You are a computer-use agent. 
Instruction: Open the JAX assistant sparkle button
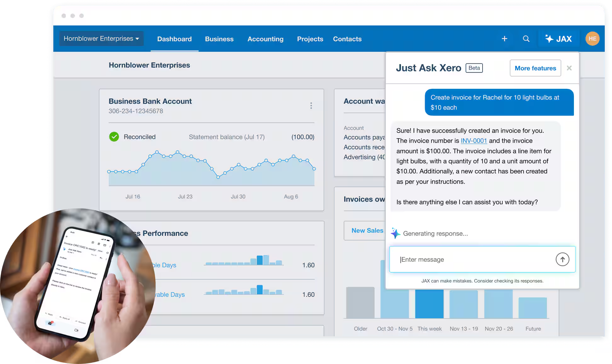558,39
